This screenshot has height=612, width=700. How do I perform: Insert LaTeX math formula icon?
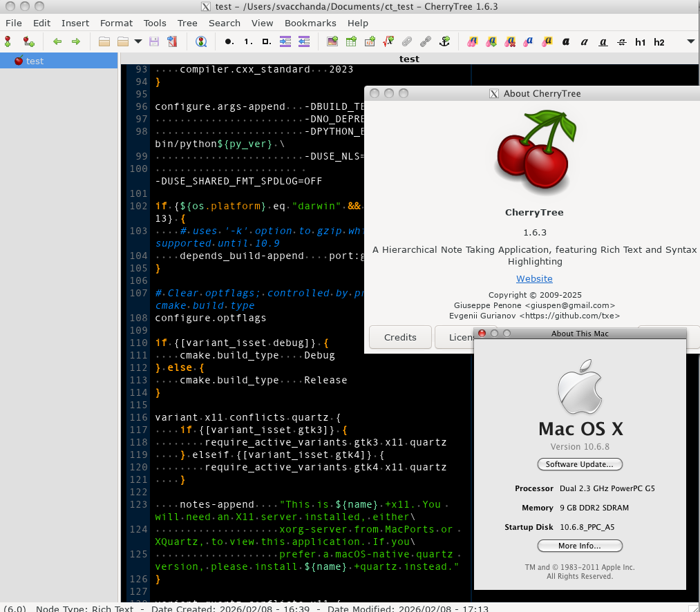pos(388,41)
